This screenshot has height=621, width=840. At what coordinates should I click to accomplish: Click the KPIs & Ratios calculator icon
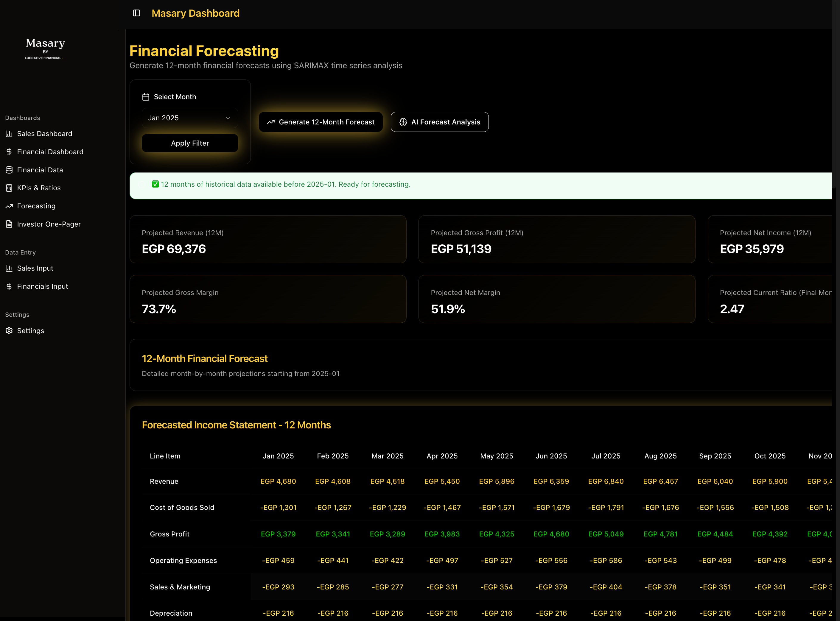pos(9,188)
